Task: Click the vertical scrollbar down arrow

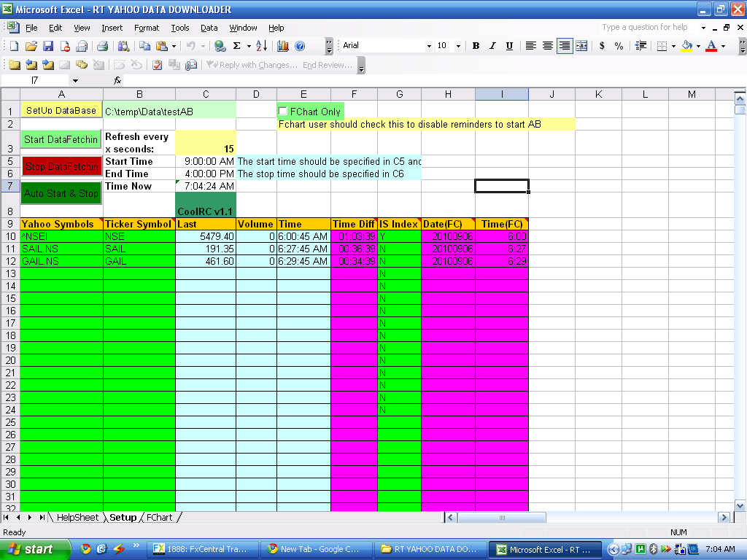Action: click(740, 506)
